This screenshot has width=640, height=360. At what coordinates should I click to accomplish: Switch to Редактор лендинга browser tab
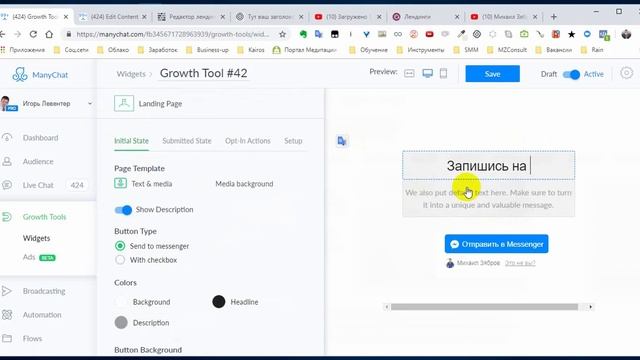point(191,17)
